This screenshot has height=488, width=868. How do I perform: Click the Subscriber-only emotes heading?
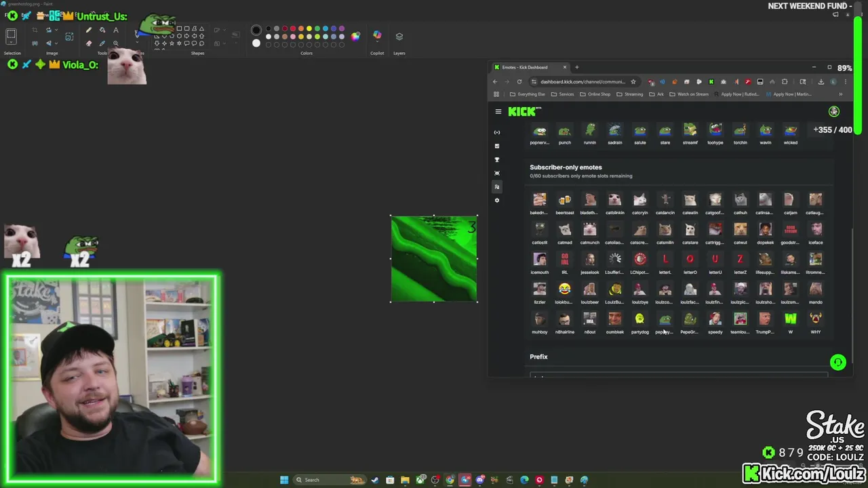tap(566, 167)
